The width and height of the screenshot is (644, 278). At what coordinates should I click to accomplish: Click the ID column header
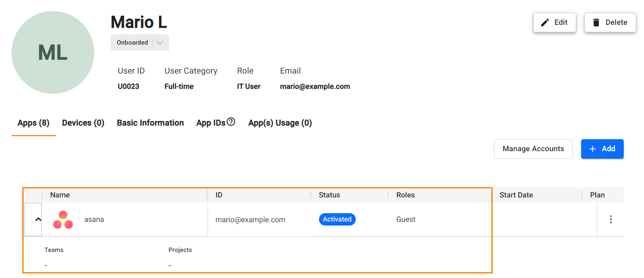click(219, 195)
